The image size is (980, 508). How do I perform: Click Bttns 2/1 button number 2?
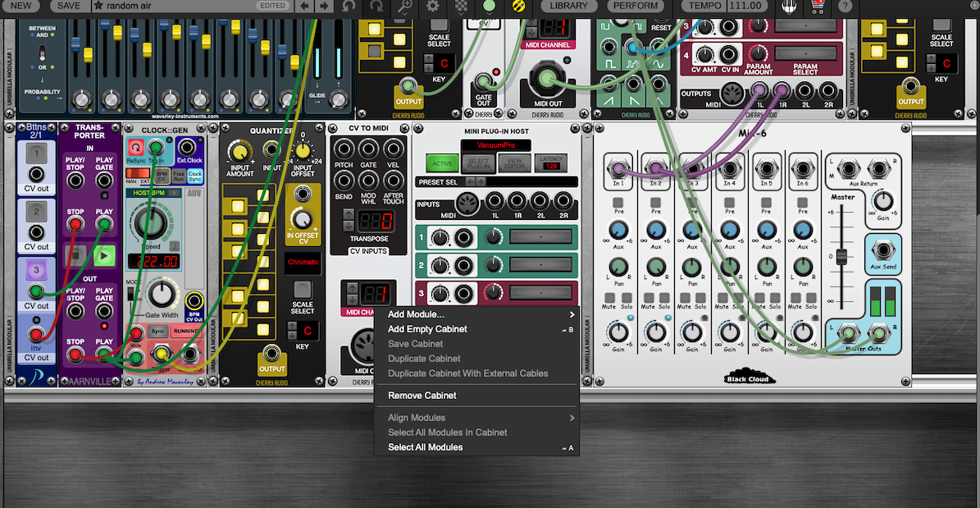pyautogui.click(x=36, y=212)
